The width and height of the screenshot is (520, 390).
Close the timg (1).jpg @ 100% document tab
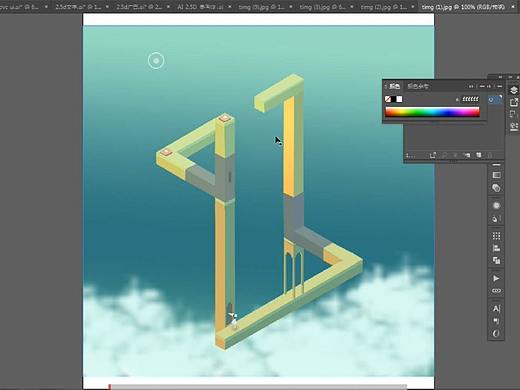coord(513,7)
